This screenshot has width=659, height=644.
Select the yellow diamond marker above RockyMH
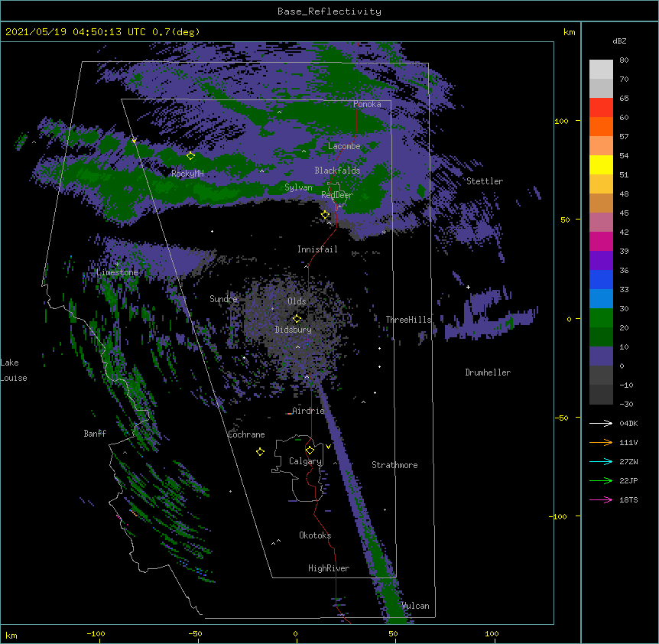coord(190,156)
